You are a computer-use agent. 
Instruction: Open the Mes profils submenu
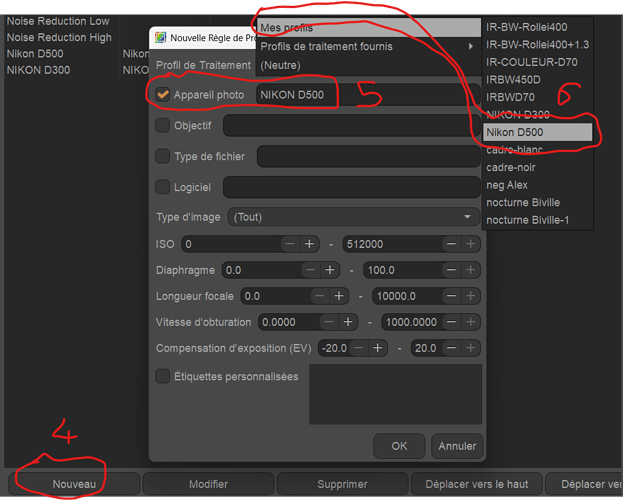(x=368, y=27)
